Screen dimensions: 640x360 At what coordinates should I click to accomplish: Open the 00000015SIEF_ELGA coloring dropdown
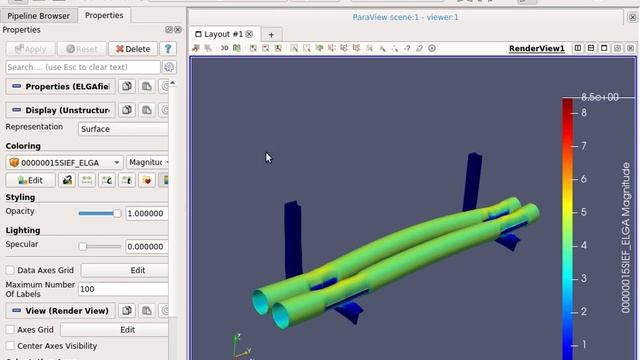[64, 162]
